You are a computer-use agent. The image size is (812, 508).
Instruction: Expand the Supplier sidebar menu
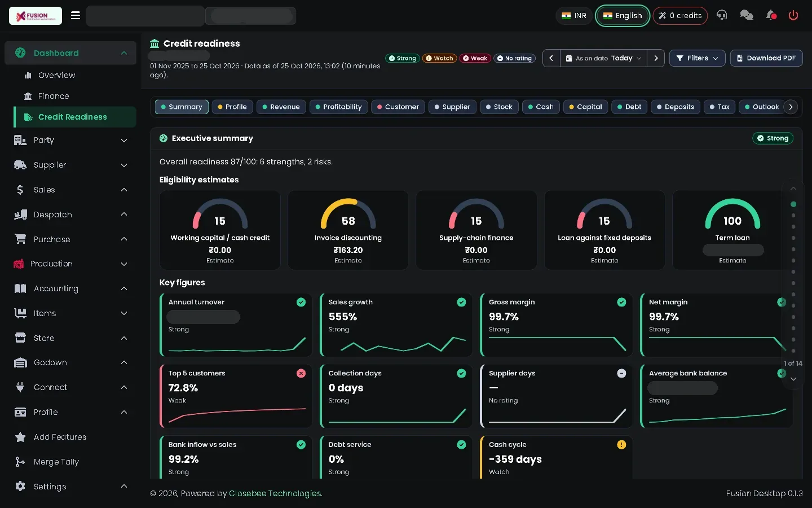(70, 165)
